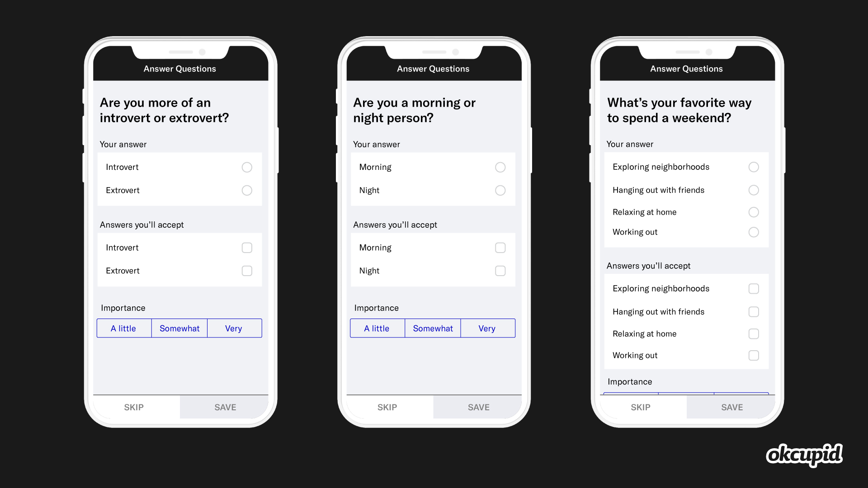Select 'A little' importance on second question
Screen dimensions: 868x488
[x=377, y=328]
